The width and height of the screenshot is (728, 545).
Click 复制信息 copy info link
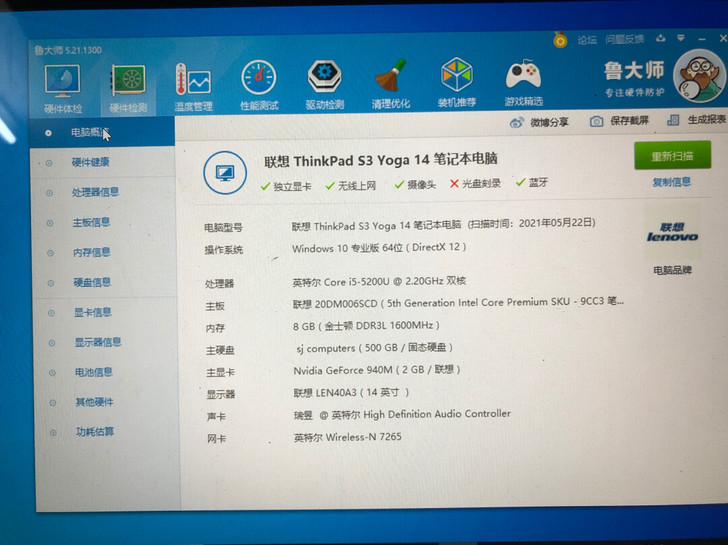point(671,182)
